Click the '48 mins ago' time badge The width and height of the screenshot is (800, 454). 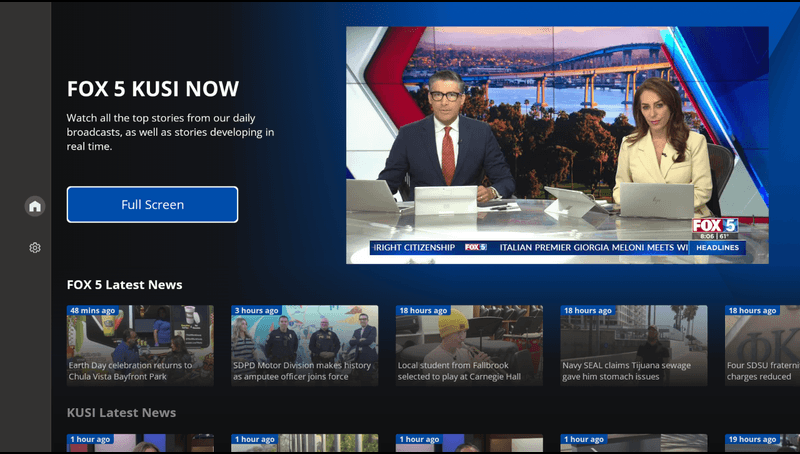(93, 311)
